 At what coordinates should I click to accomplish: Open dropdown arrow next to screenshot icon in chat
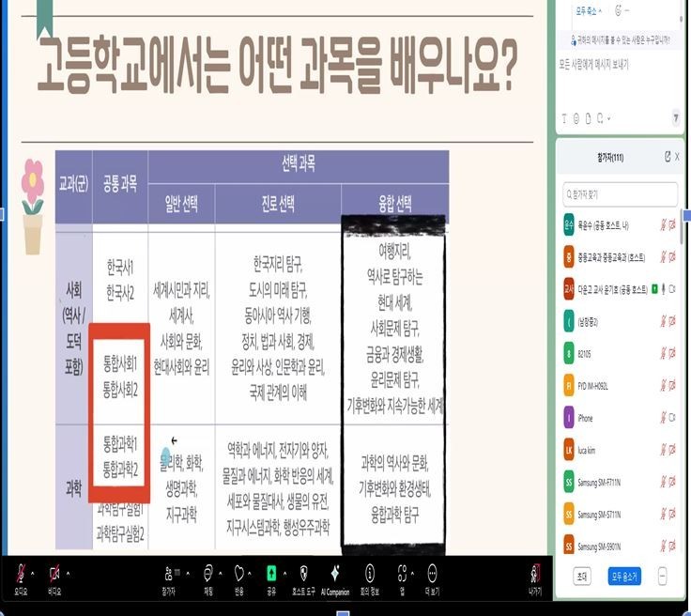[x=609, y=119]
